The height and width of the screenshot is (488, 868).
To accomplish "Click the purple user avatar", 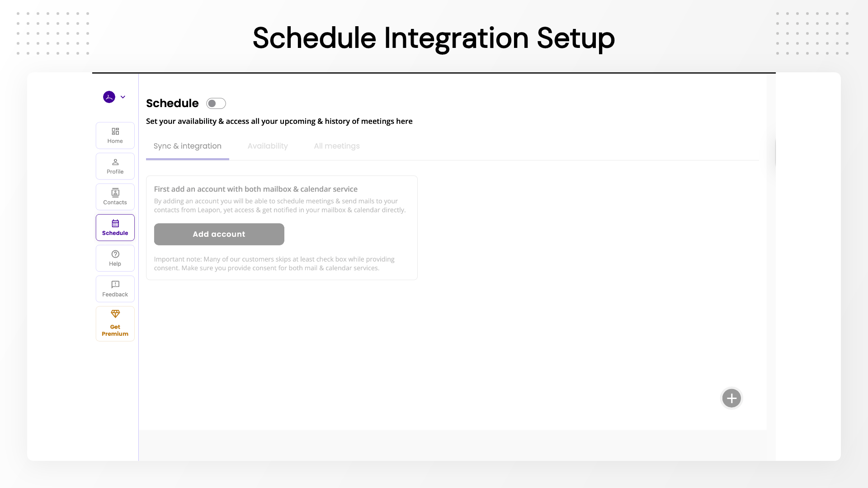I will pos(109,97).
